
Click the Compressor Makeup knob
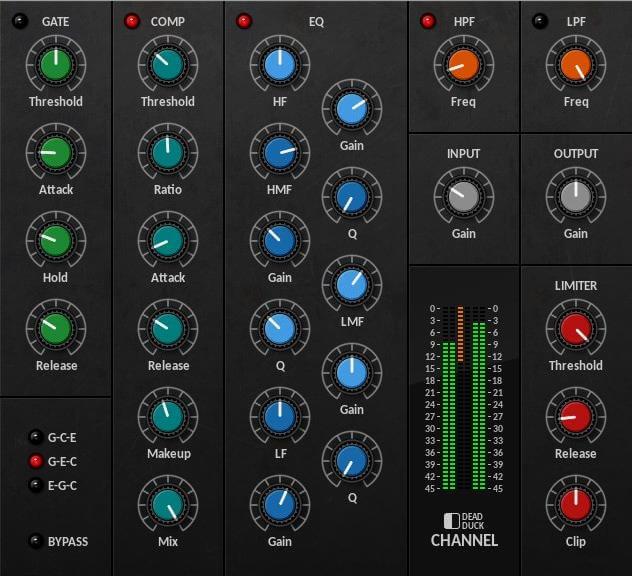168,417
